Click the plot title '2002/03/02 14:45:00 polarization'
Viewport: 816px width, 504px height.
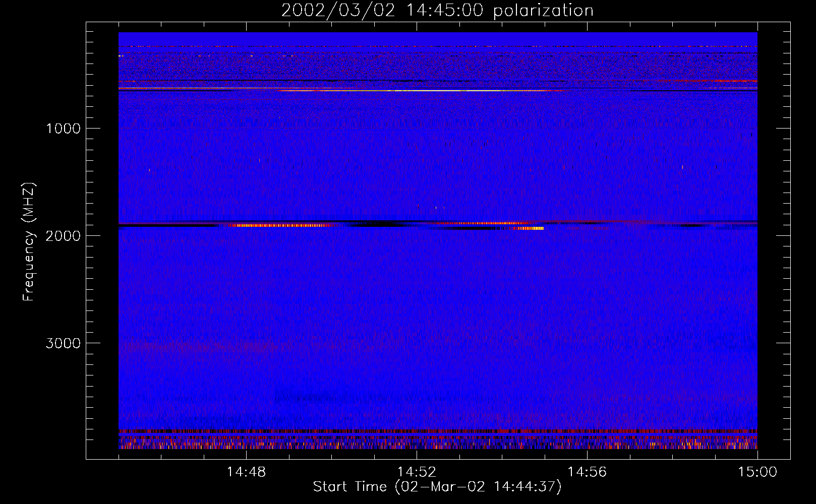[x=437, y=11]
